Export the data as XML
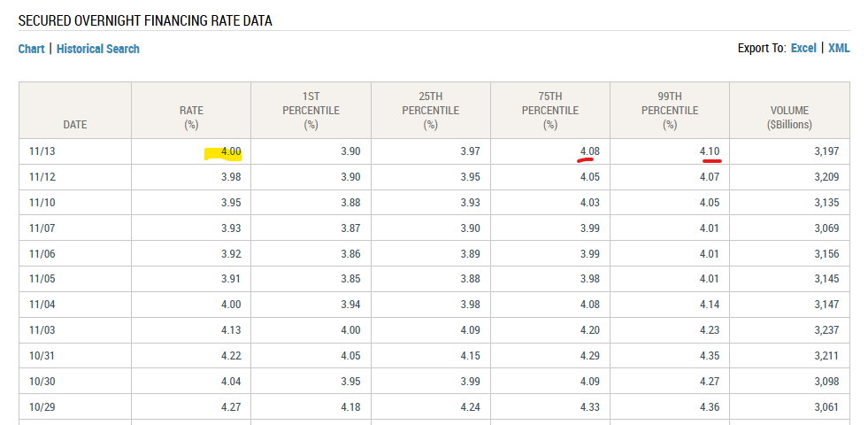868x425 pixels. pos(839,48)
